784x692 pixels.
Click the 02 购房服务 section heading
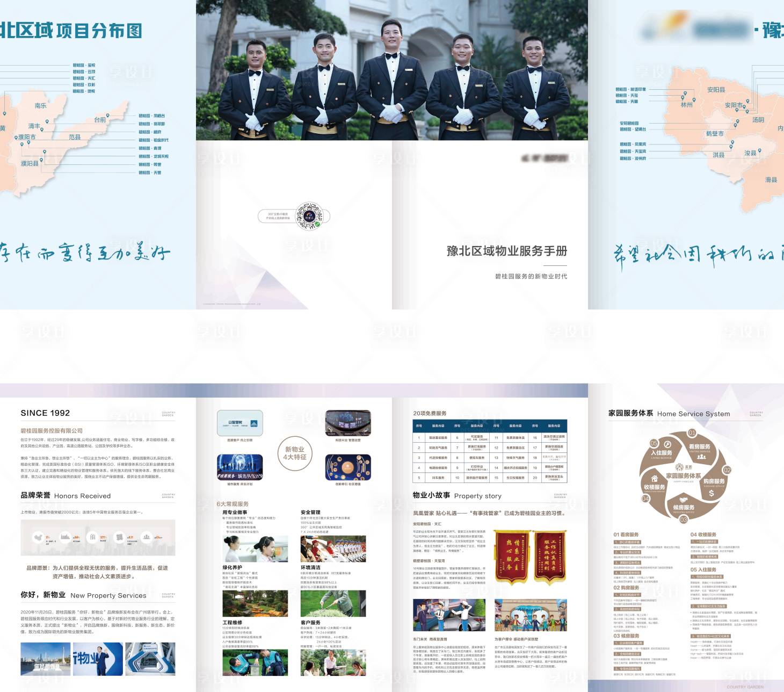[x=626, y=588]
